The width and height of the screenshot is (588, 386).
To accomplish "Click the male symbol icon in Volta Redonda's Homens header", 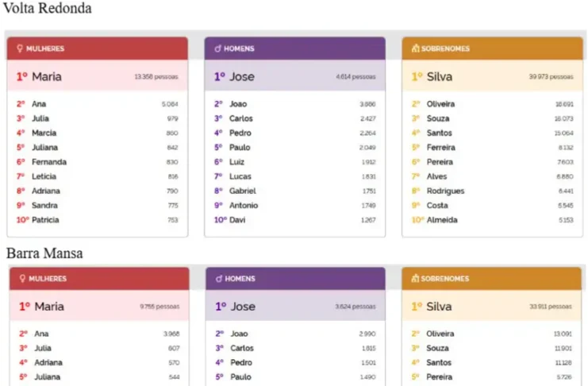I will tap(217, 48).
